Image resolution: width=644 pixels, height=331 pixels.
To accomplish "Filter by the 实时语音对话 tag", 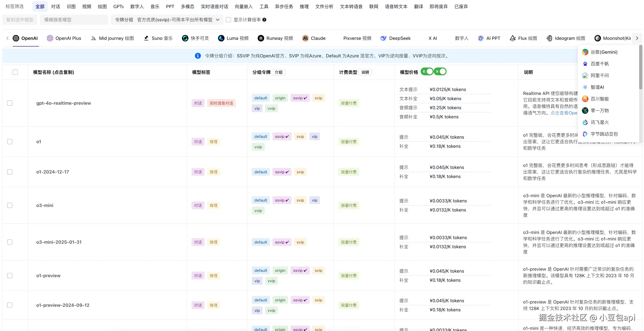I will tap(214, 7).
